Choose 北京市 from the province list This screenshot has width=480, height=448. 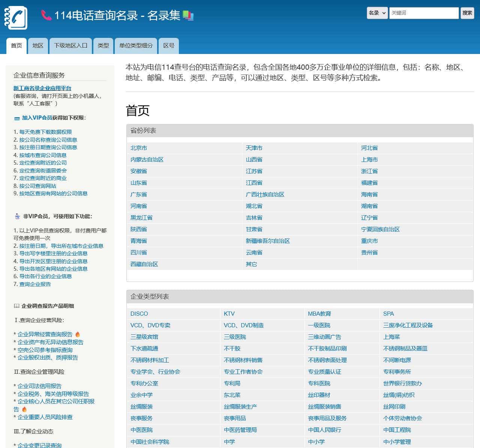click(x=139, y=148)
